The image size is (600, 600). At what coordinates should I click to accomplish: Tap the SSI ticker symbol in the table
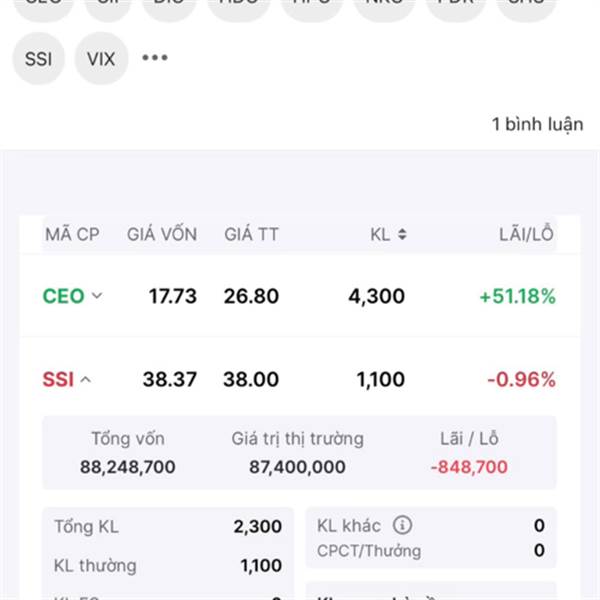(x=58, y=380)
